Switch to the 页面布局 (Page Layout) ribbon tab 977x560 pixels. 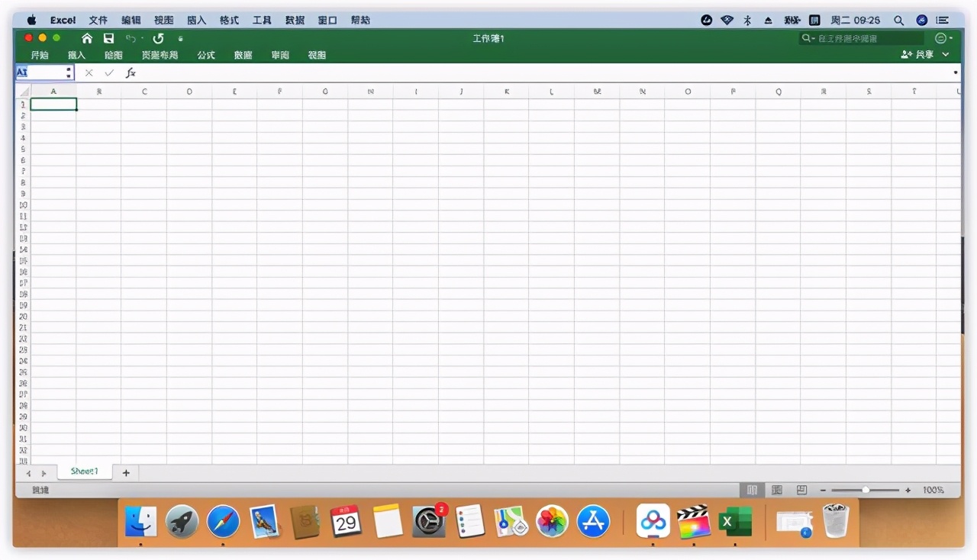[160, 55]
